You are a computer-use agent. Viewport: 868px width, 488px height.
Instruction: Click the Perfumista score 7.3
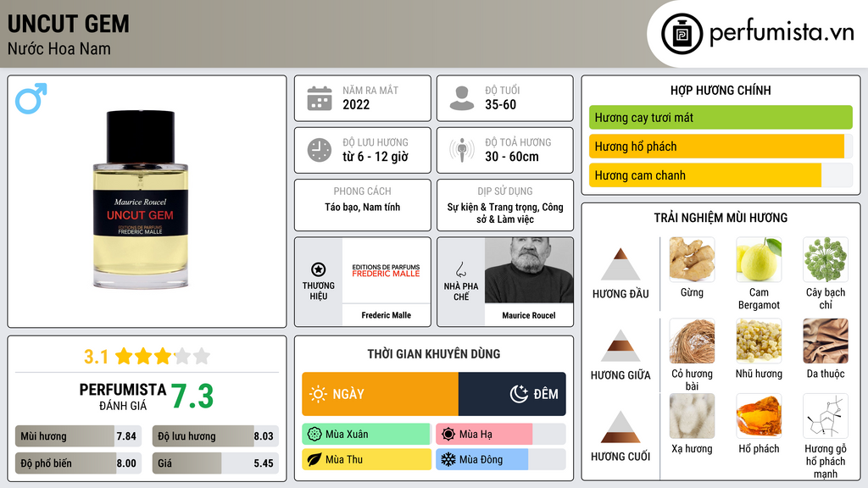[192, 396]
